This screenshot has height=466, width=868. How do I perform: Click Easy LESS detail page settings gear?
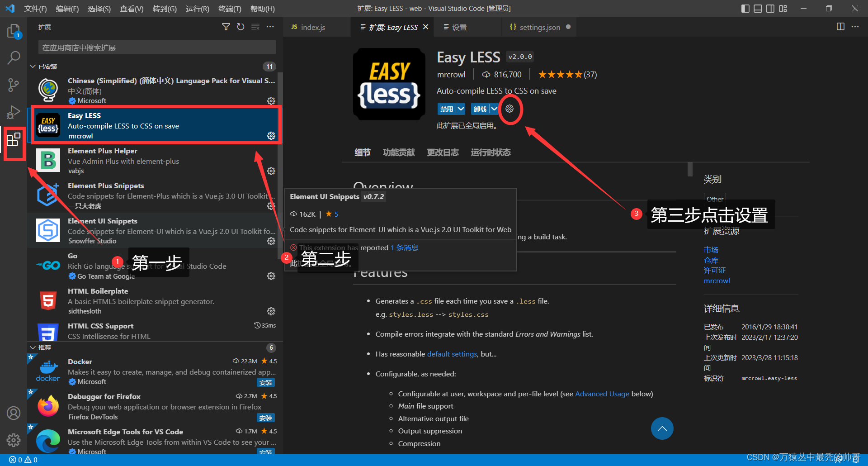point(509,109)
